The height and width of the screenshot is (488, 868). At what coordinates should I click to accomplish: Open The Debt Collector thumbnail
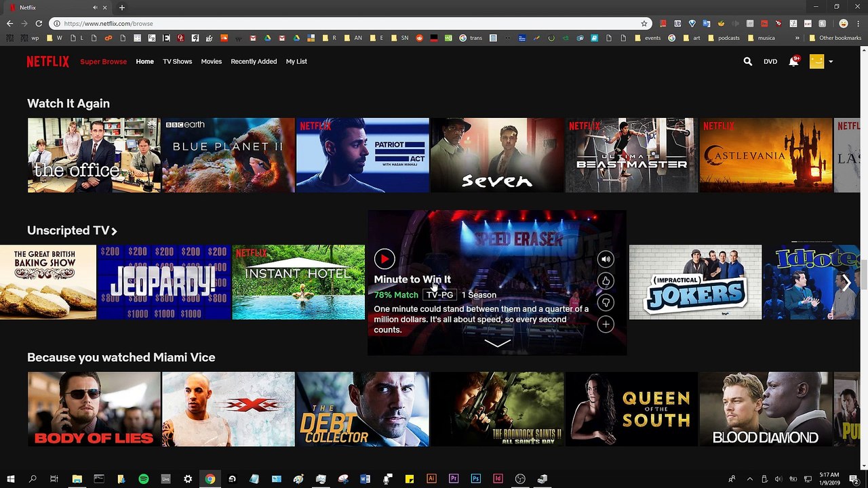(362, 409)
